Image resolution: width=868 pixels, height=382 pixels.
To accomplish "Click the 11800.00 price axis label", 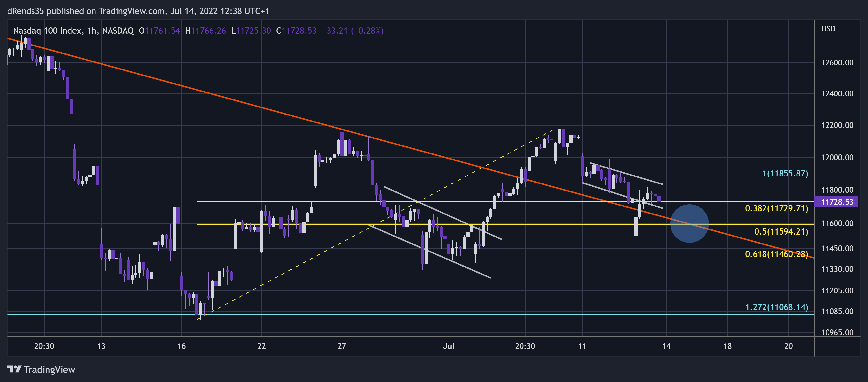I will point(837,190).
